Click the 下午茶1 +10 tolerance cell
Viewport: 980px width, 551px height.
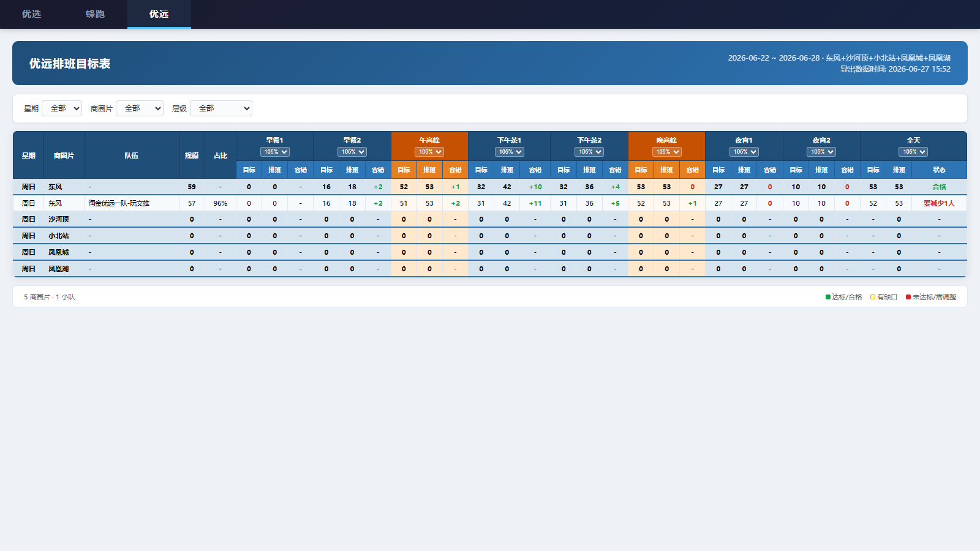(x=535, y=187)
